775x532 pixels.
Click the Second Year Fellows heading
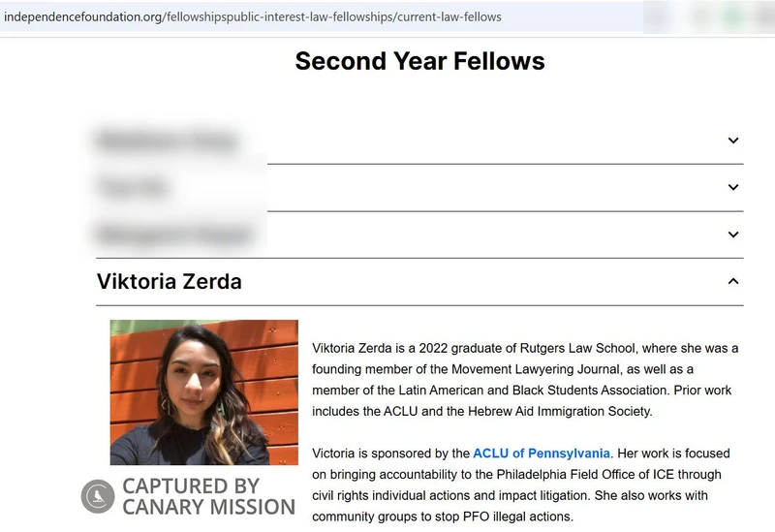tap(419, 61)
